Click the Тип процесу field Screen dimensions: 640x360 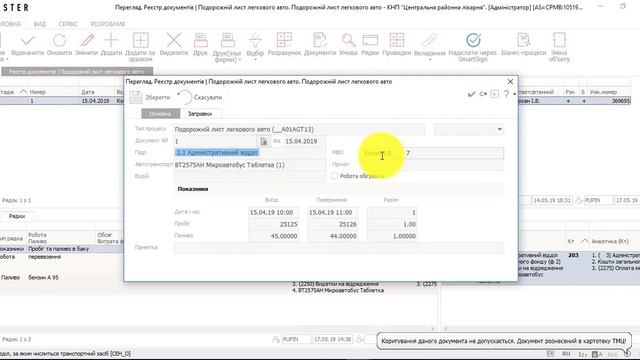pos(299,129)
